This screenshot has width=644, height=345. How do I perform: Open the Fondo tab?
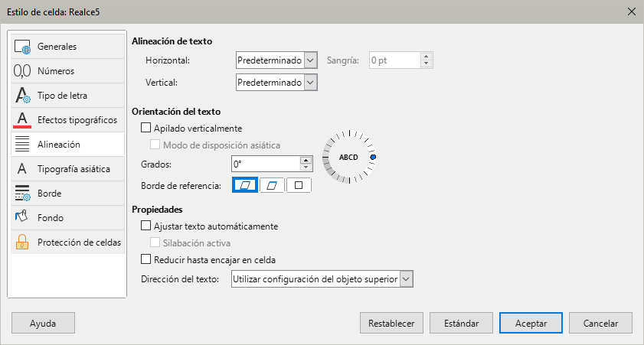67,217
